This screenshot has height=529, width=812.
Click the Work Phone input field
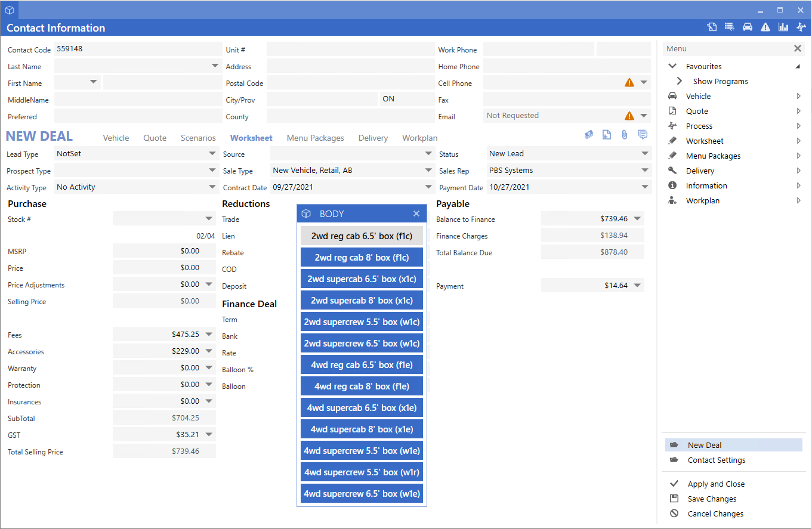[539, 49]
